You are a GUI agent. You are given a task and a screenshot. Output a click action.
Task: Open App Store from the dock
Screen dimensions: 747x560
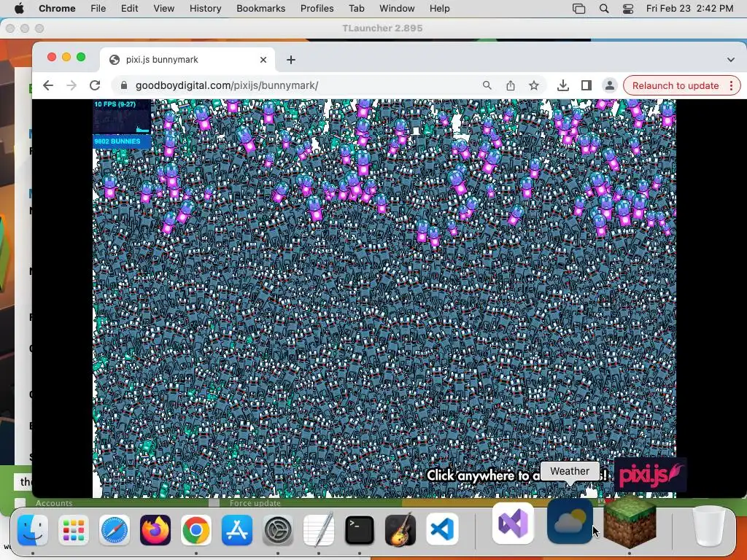(x=237, y=529)
